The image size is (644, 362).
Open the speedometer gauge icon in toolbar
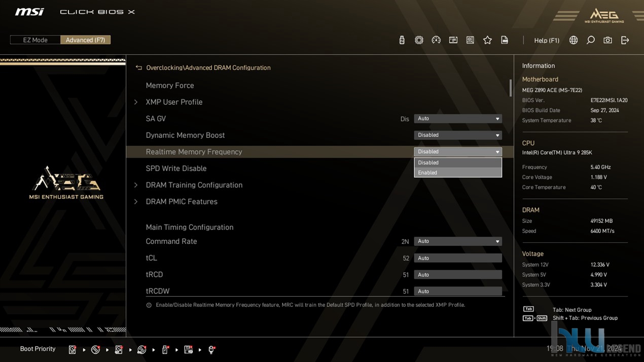436,40
